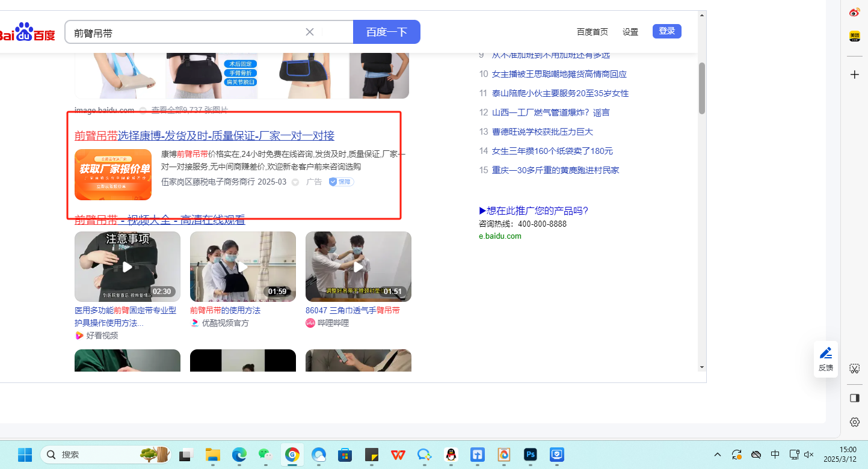The width and height of the screenshot is (868, 469).
Task: Clear the search box with the X icon
Action: [310, 32]
